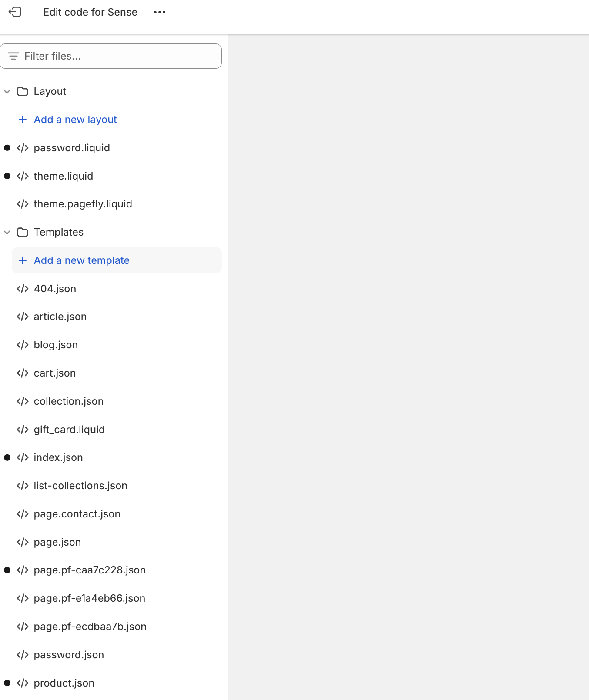
Task: Click the plus icon for new template
Action: coord(23,260)
